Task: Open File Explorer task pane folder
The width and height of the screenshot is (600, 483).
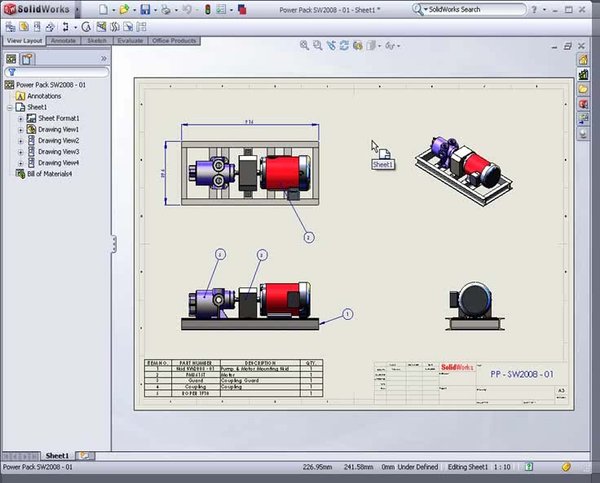Action: [583, 89]
